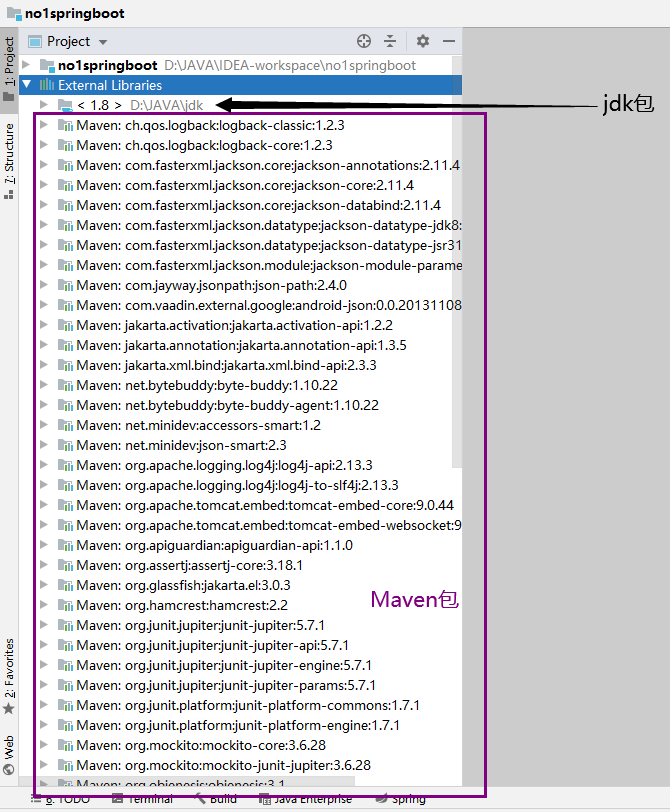Expand jackson-core:2.11.4 library
This screenshot has height=812, width=670.
pyautogui.click(x=44, y=185)
